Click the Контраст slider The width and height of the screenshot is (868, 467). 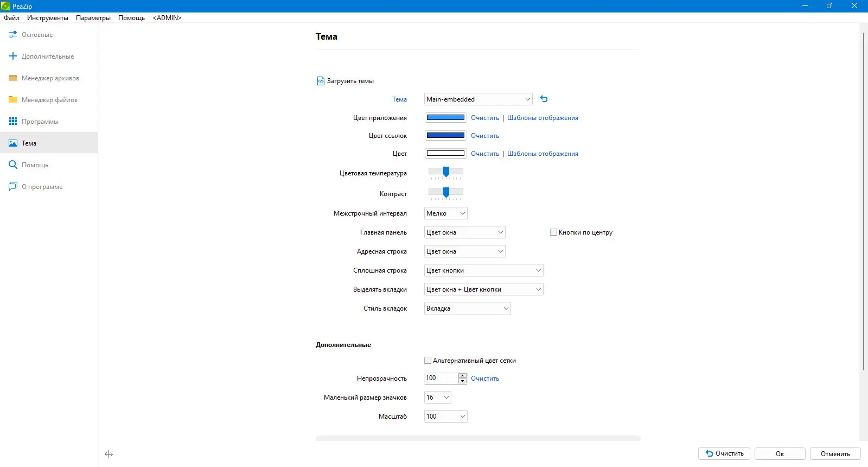coord(446,193)
